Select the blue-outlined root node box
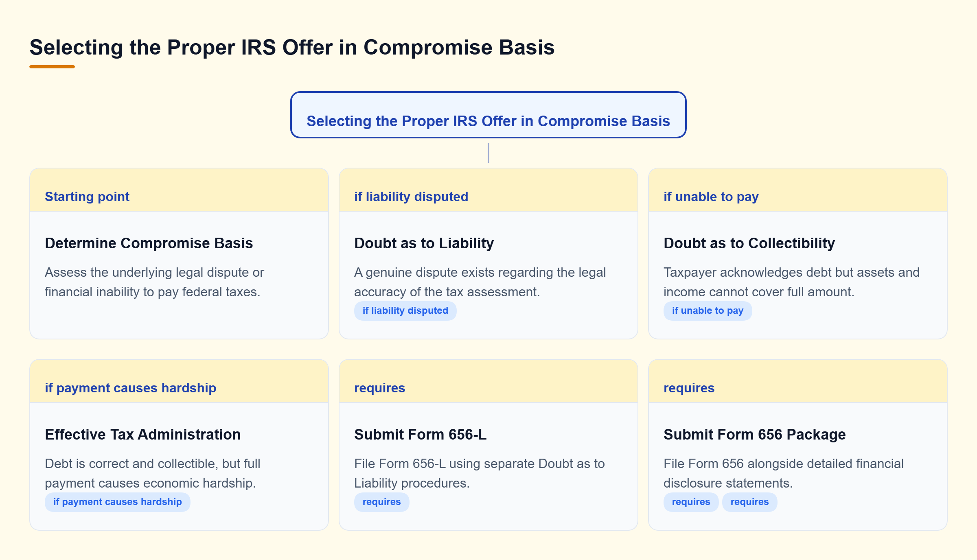Viewport: 977px width, 560px height. click(488, 115)
